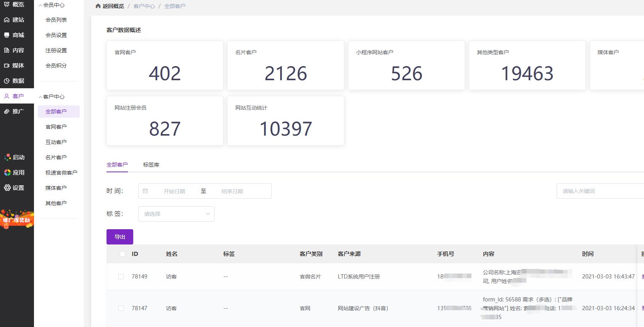Click the purple 导出 export button

click(x=120, y=237)
